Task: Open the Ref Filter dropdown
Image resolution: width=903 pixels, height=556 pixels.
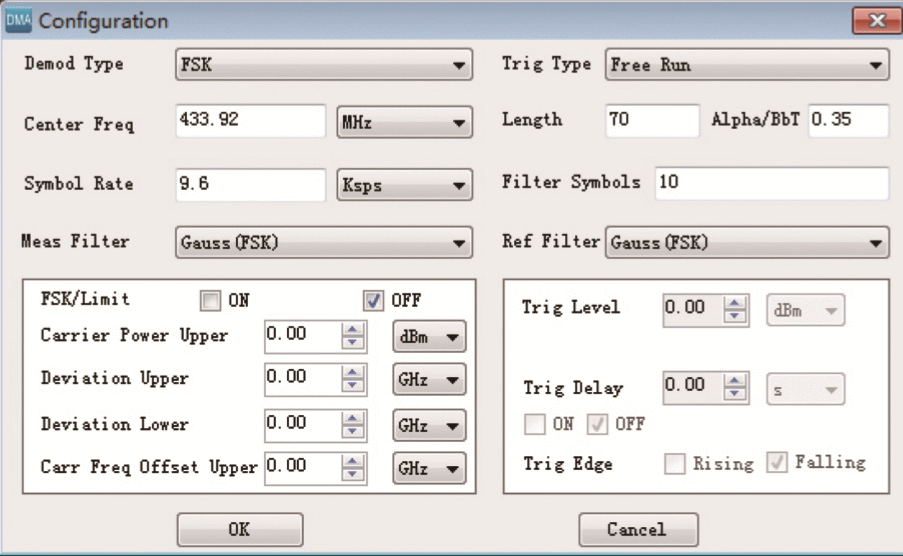Action: click(x=747, y=242)
